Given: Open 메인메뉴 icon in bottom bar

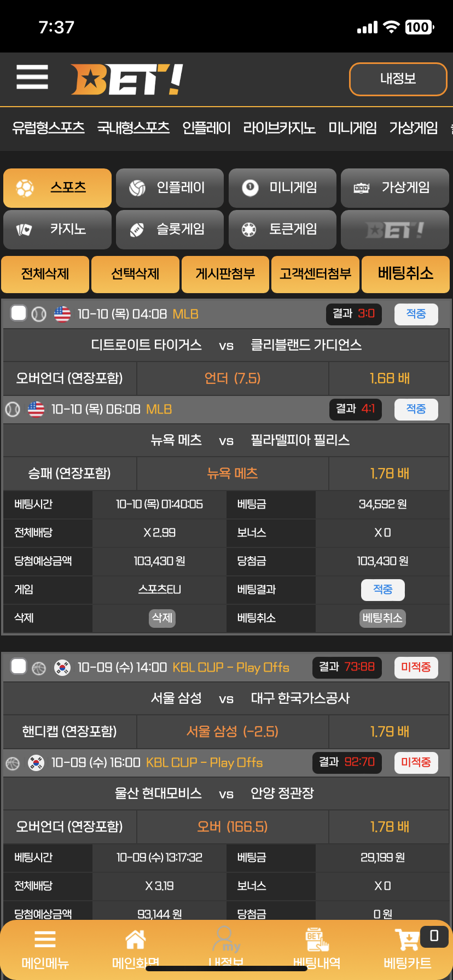Looking at the screenshot, I should [45, 940].
